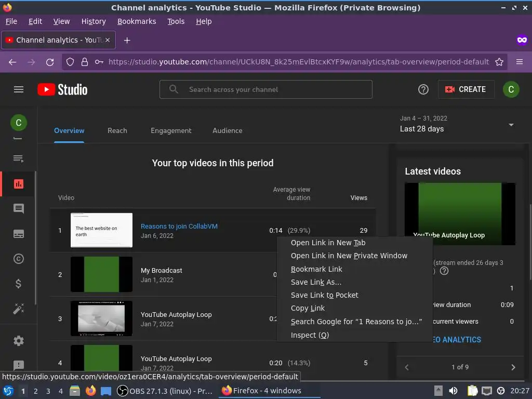532x399 pixels.
Task: Open Copyright from the sidebar
Action: click(x=19, y=259)
